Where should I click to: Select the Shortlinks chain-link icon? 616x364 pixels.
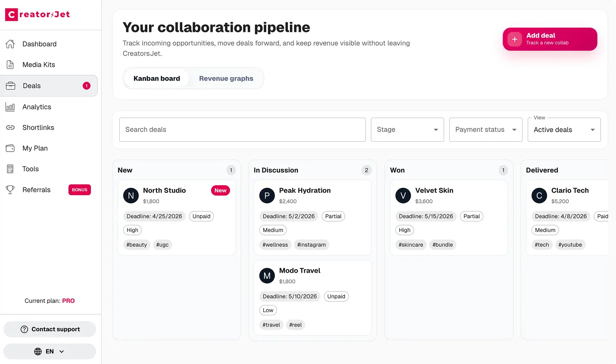click(10, 128)
